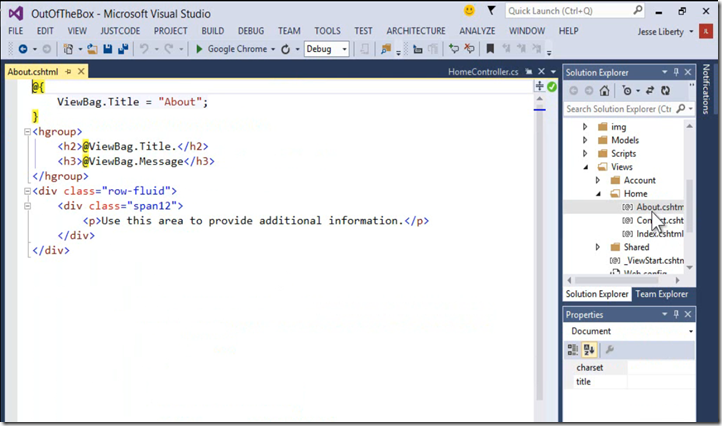722x426 pixels.
Task: Click the Uncomment selection toolbar icon
Action: pyautogui.click(x=469, y=48)
